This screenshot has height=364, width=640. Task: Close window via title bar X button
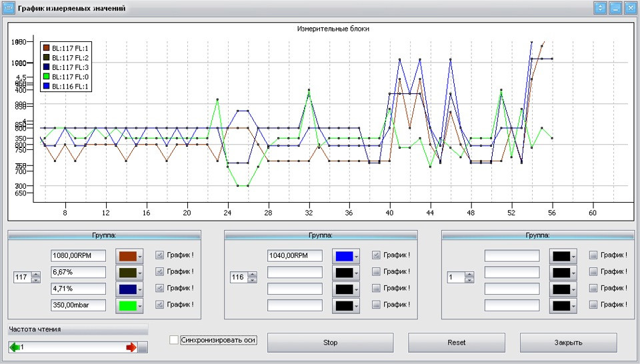click(x=631, y=8)
